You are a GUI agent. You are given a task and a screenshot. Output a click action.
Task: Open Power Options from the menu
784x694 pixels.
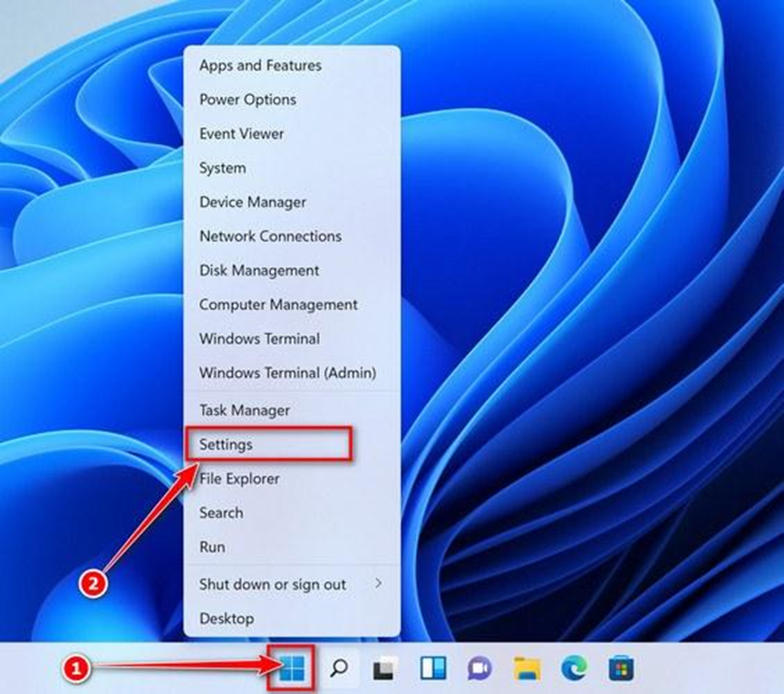292,100
